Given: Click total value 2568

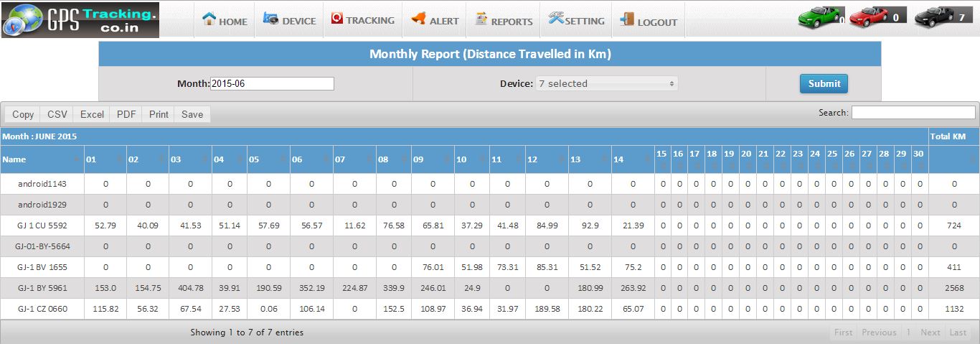Looking at the screenshot, I should point(954,288).
